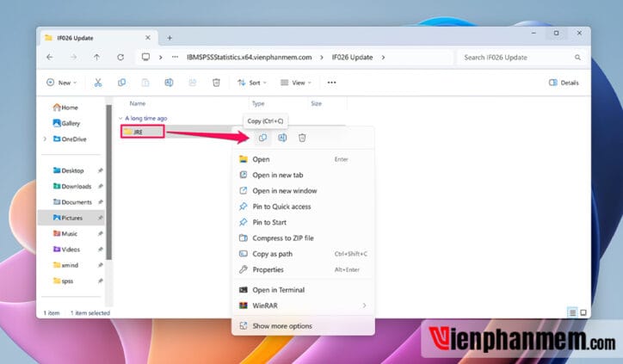Select Open in the context menu

(x=303, y=159)
